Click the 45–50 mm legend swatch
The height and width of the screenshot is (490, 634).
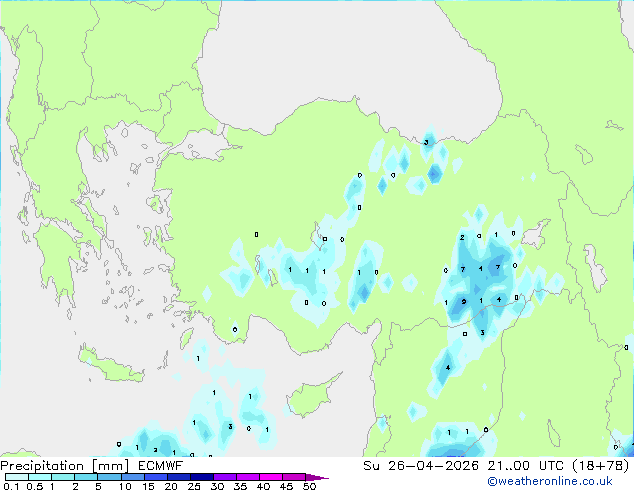pyautogui.click(x=294, y=477)
